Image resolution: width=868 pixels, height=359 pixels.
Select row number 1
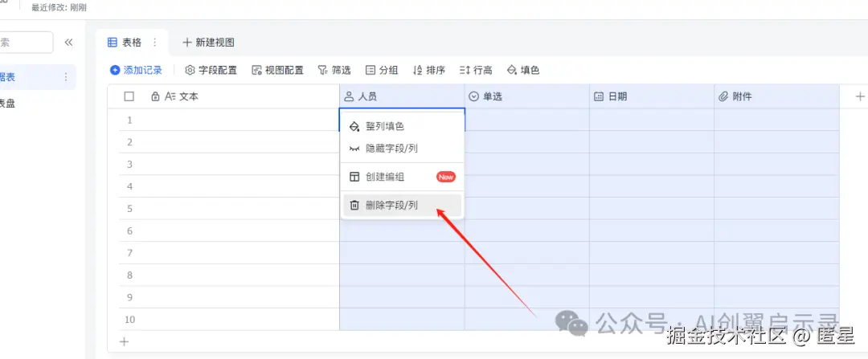129,120
